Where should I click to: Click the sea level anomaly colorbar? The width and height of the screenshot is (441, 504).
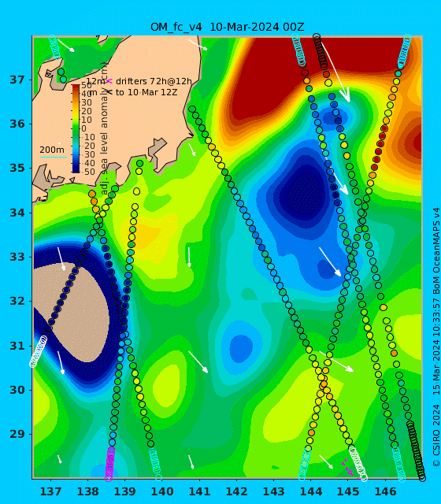click(x=76, y=128)
